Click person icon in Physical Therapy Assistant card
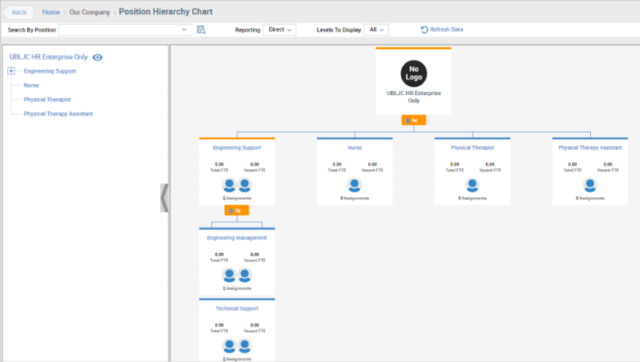640x362 pixels. point(590,185)
